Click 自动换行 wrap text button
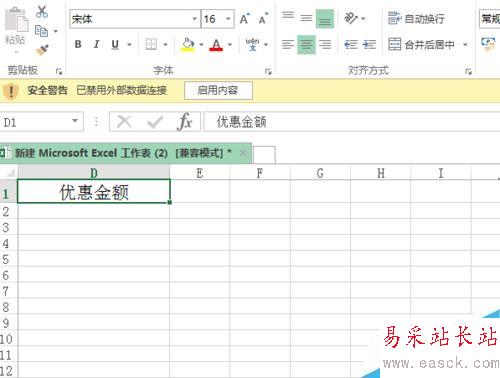This screenshot has width=500, height=378. coord(416,19)
